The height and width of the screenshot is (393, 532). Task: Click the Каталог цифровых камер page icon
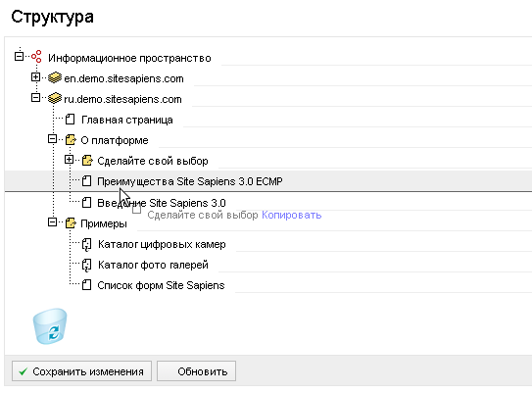[x=87, y=244]
